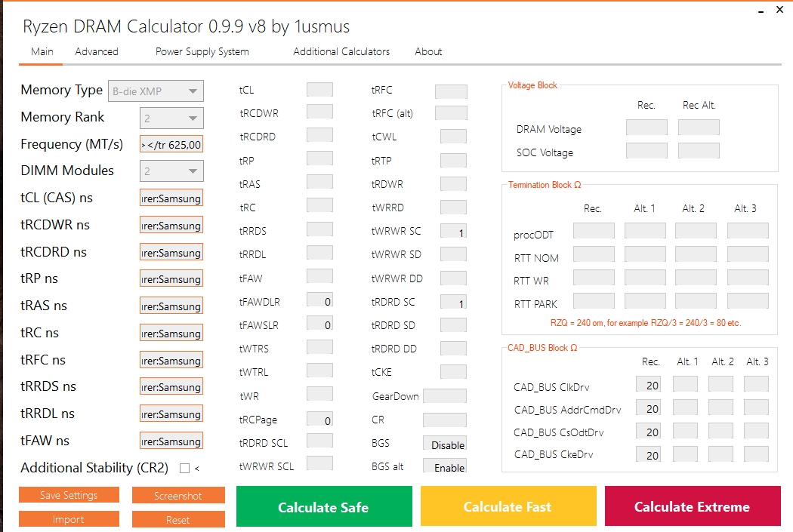Click the CR result field
The height and width of the screenshot is (532, 793).
[445, 420]
